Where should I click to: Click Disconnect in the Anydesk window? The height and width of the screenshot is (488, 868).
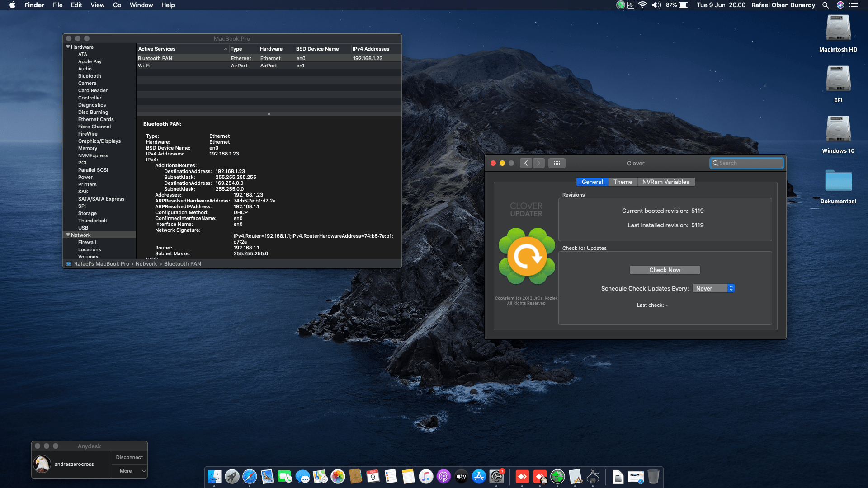point(129,457)
